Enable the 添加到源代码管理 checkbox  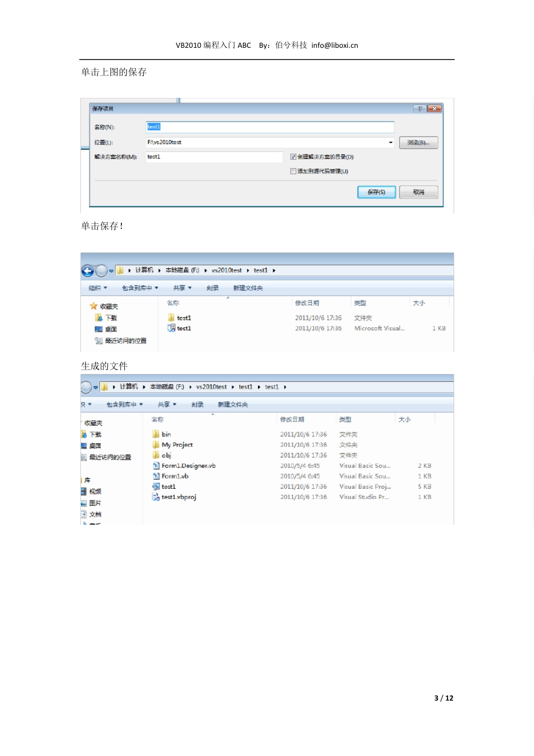293,171
